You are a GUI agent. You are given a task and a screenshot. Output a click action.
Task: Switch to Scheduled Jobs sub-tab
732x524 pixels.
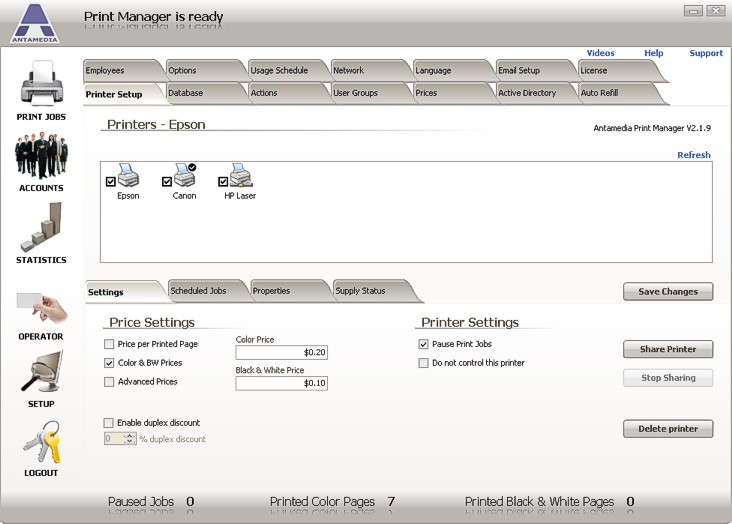[206, 290]
